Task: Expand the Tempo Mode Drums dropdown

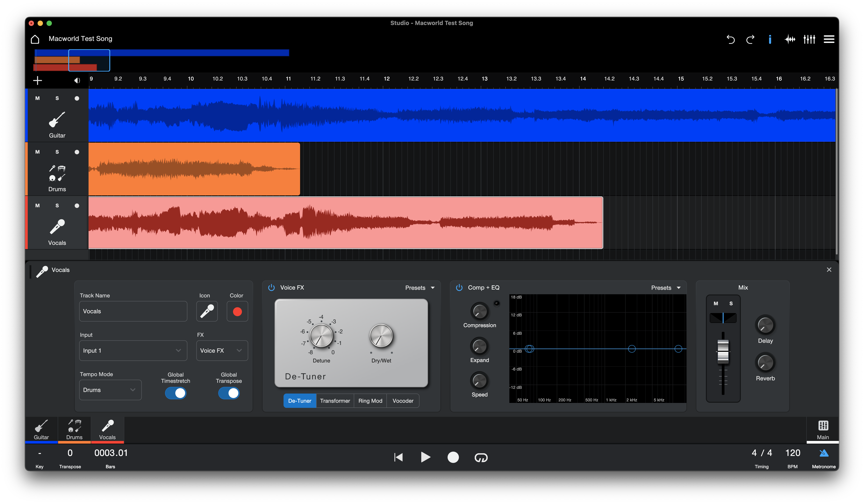Action: pyautogui.click(x=110, y=390)
